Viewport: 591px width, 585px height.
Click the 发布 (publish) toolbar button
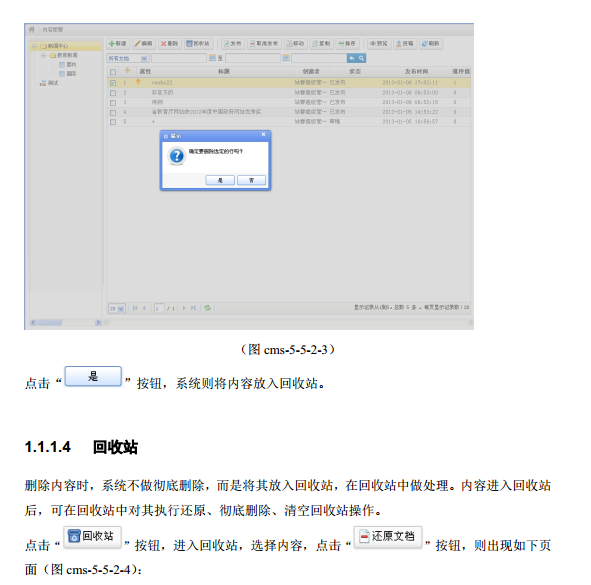[x=233, y=44]
